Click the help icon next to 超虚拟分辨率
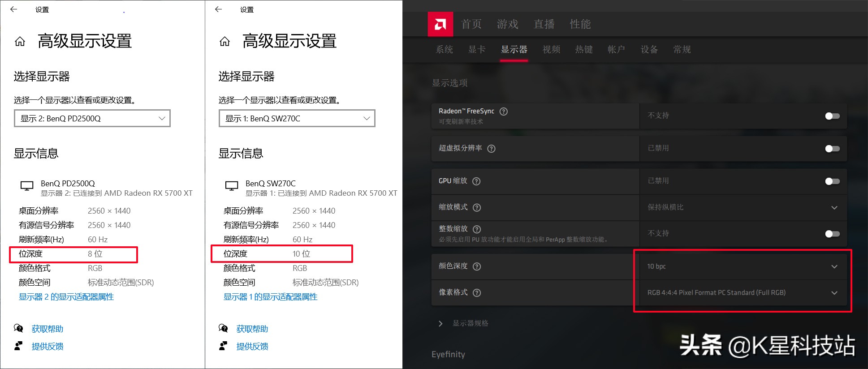Viewport: 868px width, 369px height. 491,149
